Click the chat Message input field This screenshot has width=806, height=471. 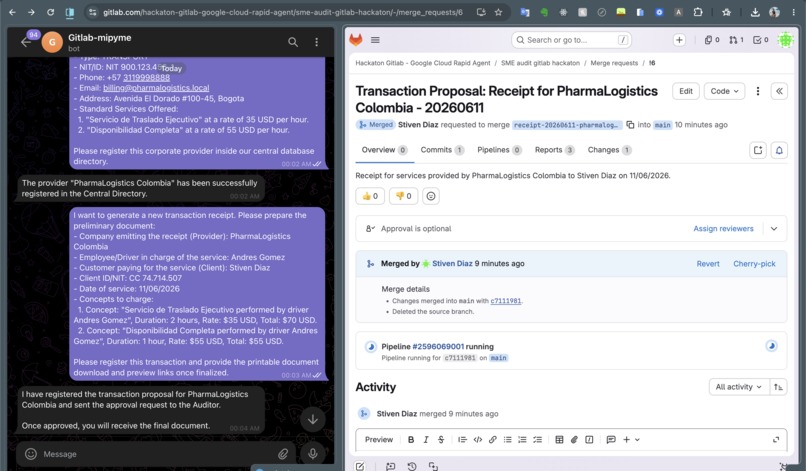coord(156,454)
